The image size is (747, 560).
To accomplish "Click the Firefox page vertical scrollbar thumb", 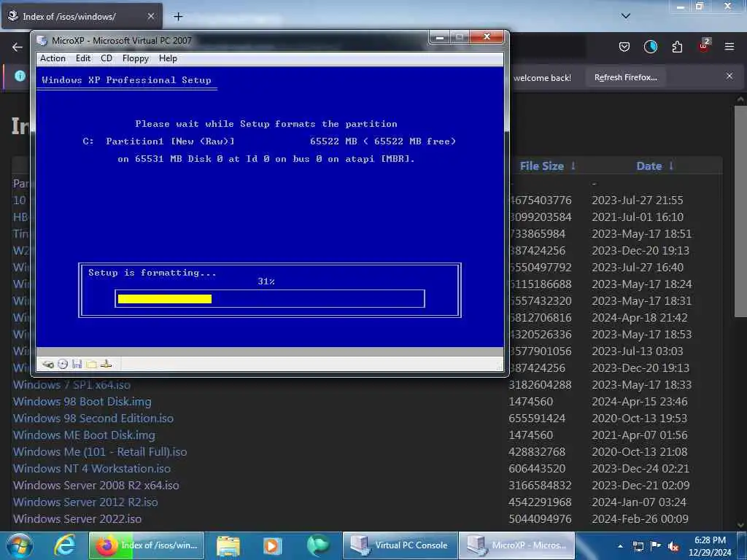I will point(740,211).
